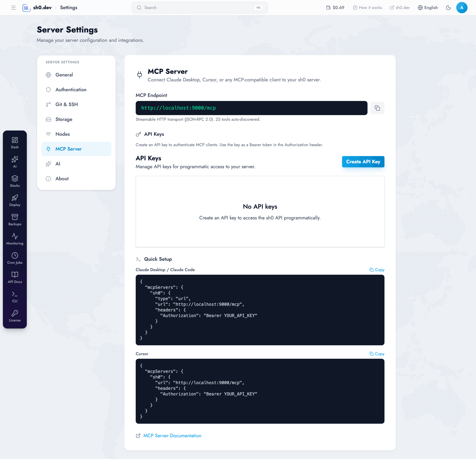The width and height of the screenshot is (476, 459).
Task: Open Cron Jobs in the sidebar
Action: 15,258
